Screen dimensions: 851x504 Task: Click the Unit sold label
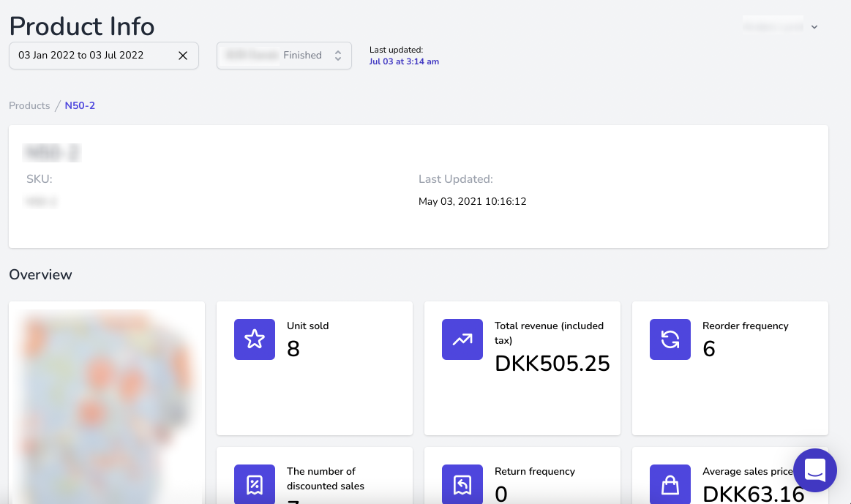tap(308, 326)
